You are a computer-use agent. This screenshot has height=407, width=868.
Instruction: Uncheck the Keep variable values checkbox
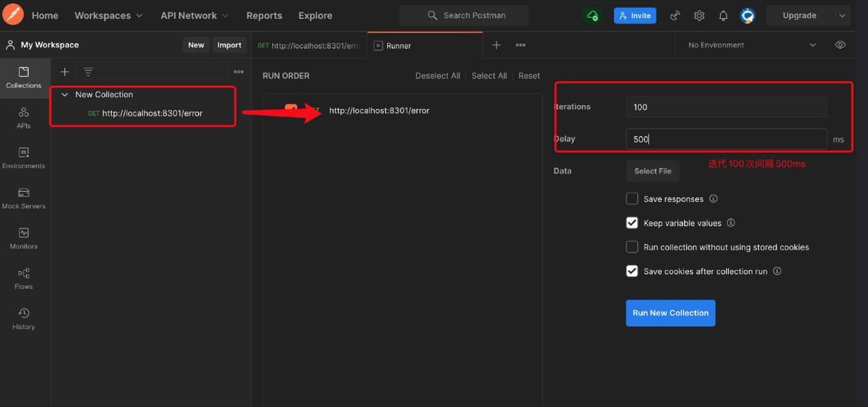point(632,223)
